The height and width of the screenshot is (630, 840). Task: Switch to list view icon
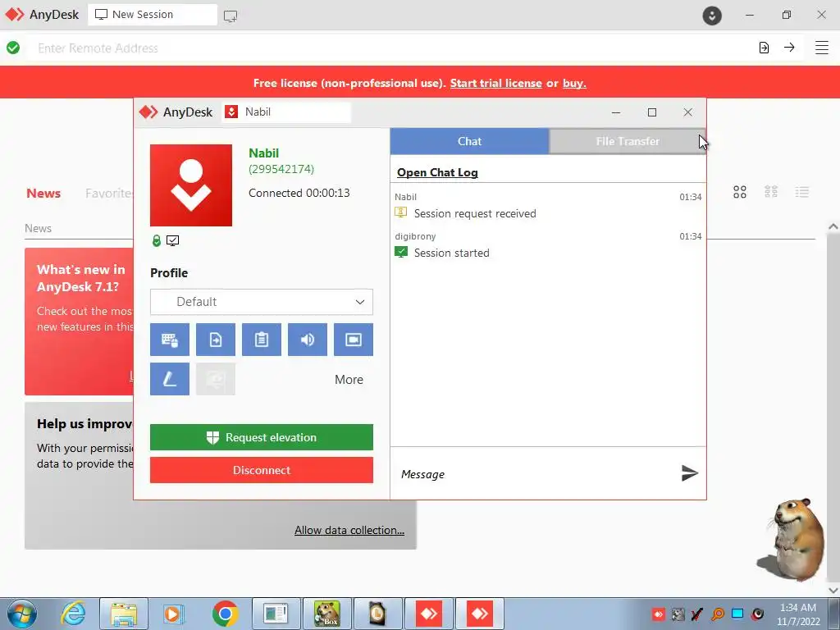(802, 192)
